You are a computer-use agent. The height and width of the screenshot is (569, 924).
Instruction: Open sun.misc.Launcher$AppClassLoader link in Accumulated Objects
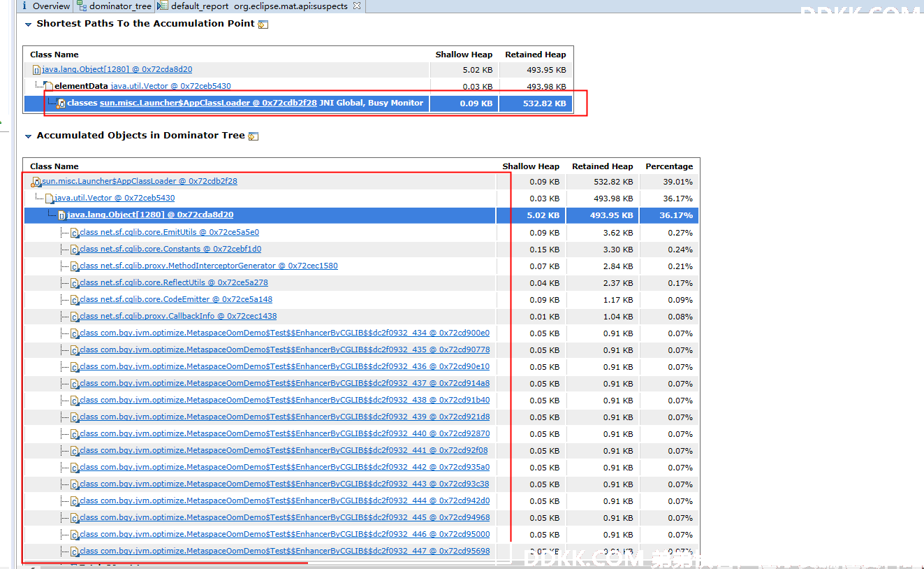140,181
